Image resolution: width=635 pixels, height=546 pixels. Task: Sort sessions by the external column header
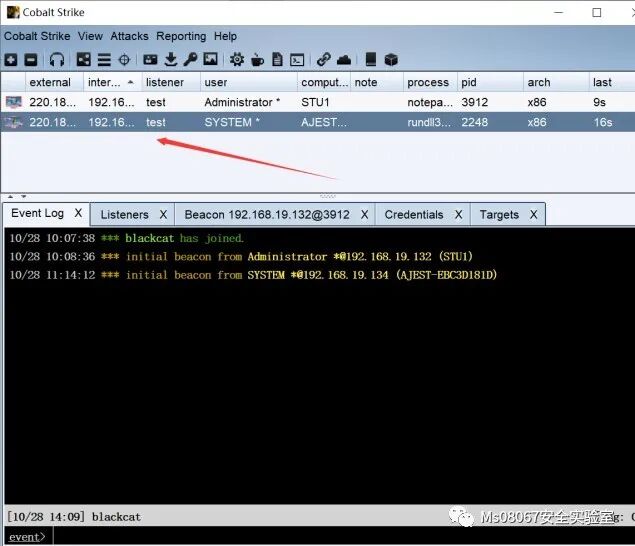point(55,82)
